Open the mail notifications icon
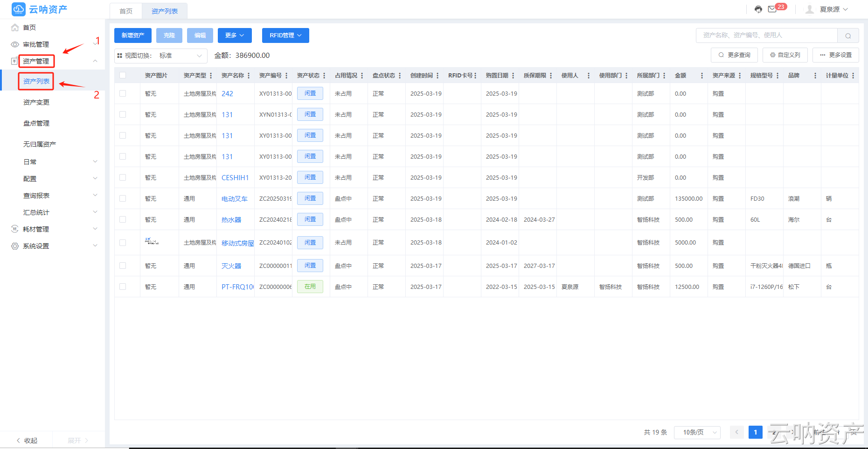Screen dimensions: 868x449 [x=772, y=9]
